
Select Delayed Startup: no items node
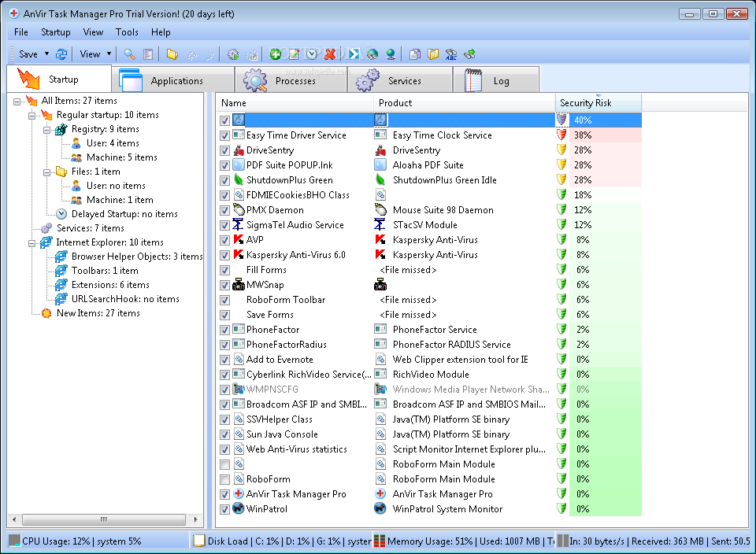click(x=124, y=214)
